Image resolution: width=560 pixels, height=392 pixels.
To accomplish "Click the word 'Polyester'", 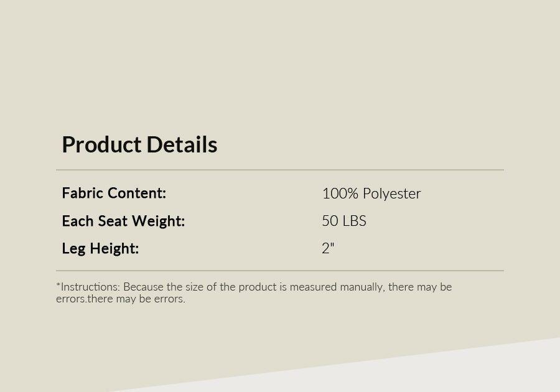I will click(391, 194).
